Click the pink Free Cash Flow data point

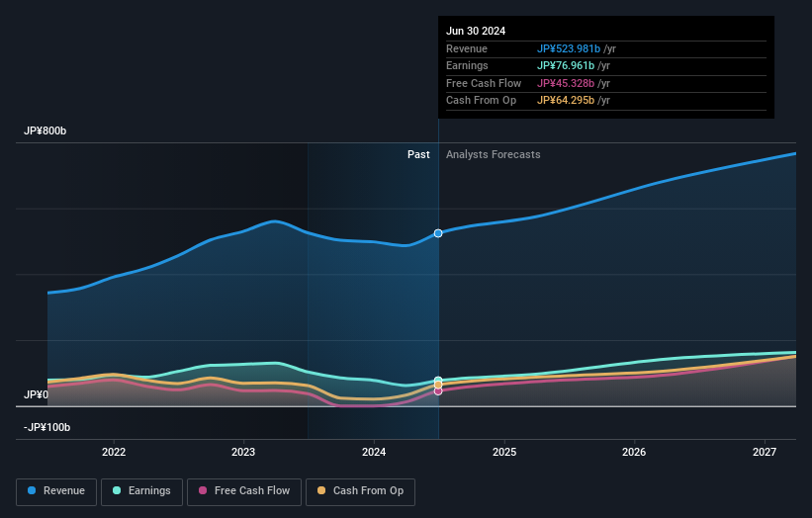(438, 391)
